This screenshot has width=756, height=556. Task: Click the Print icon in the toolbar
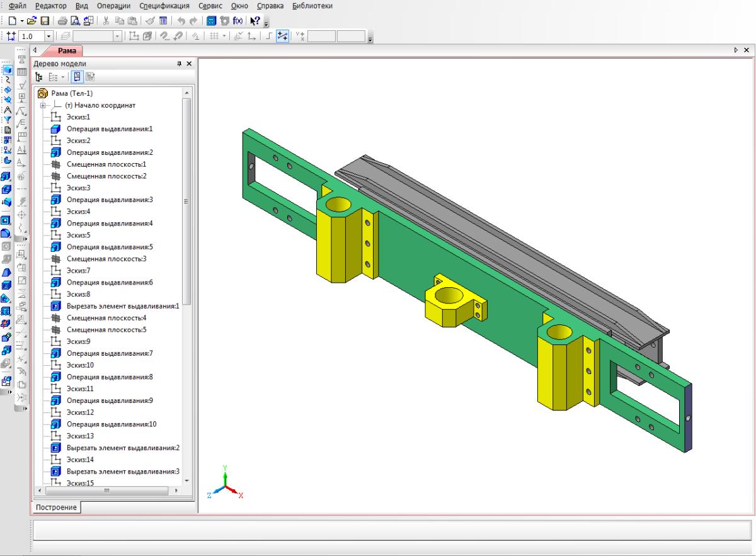tap(63, 21)
